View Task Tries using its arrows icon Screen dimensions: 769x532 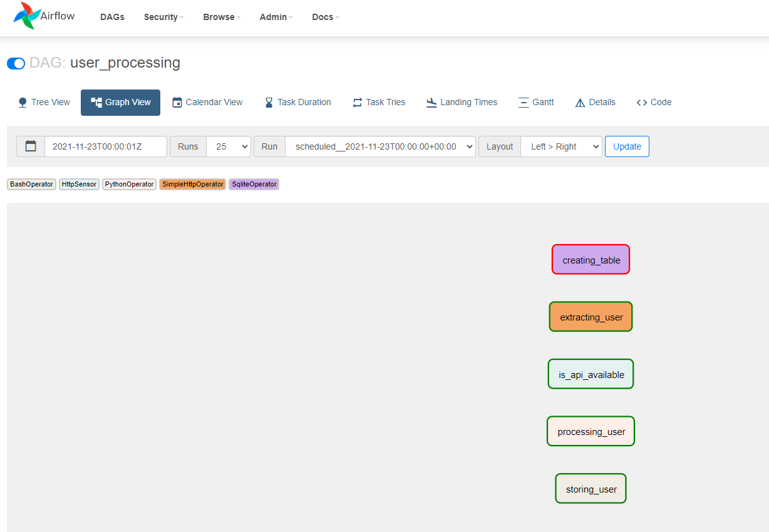(x=357, y=102)
